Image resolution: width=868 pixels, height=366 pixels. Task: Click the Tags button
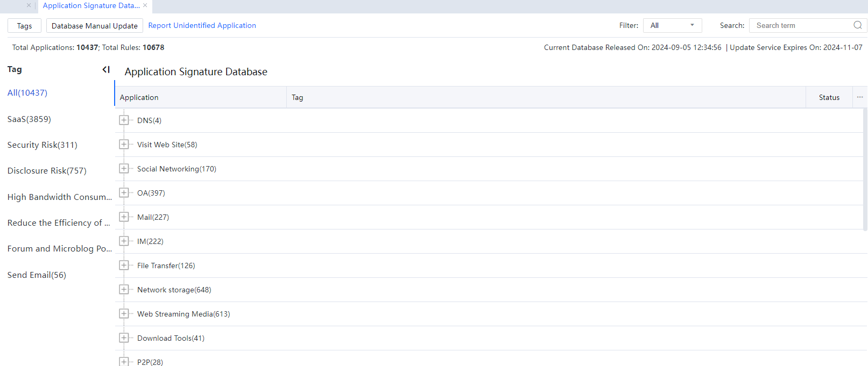pyautogui.click(x=24, y=26)
